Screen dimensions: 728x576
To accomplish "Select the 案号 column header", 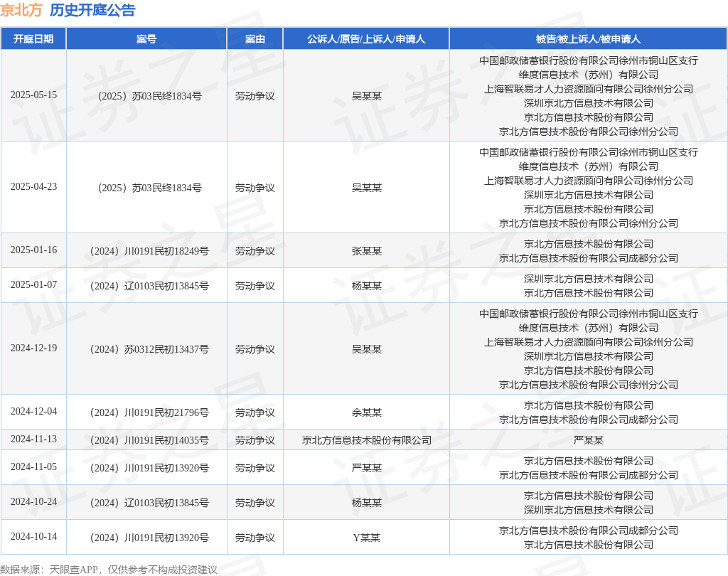I will click(146, 39).
